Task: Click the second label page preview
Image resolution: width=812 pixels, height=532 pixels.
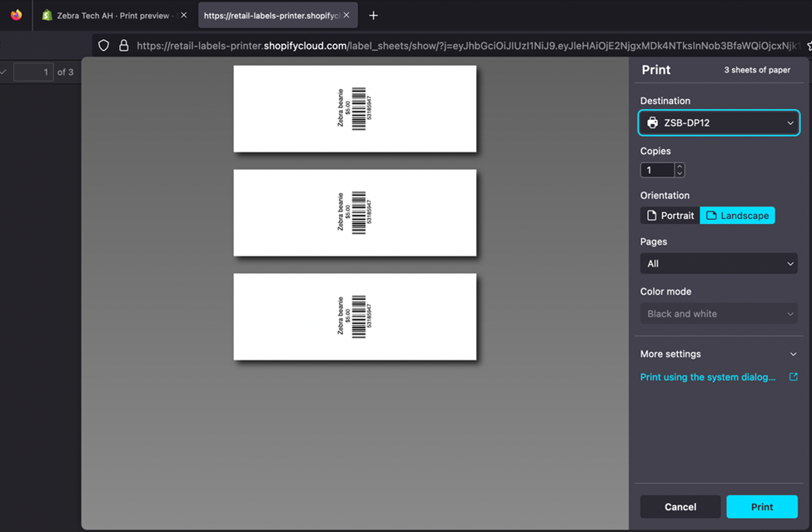Action: 355,212
